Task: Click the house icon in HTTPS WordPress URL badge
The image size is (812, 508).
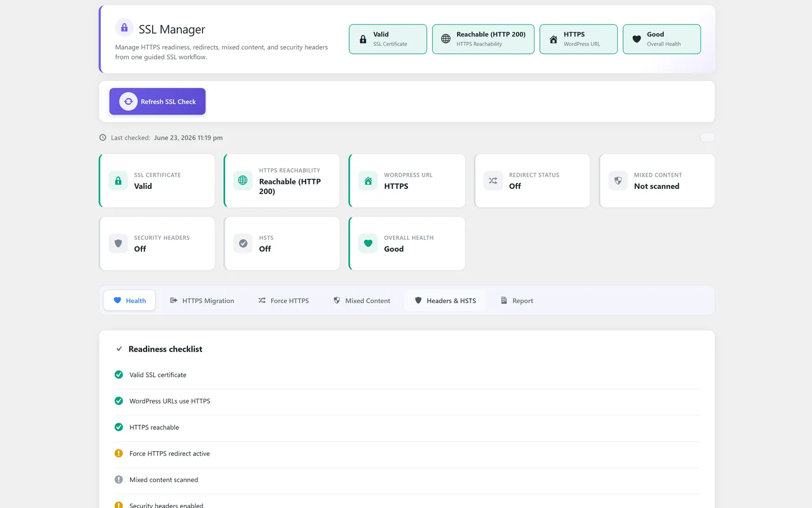Action: pos(553,39)
